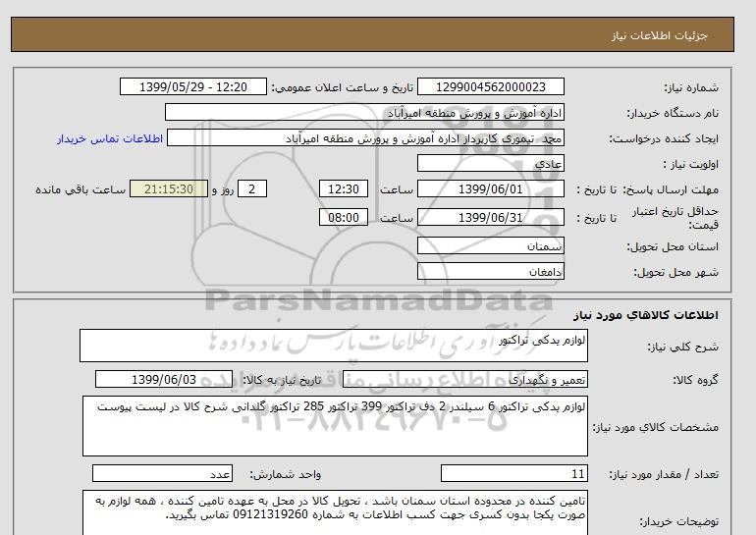Viewport: 756px width, 535px height.
Task: Click the buyer organization name field
Action: [x=364, y=112]
